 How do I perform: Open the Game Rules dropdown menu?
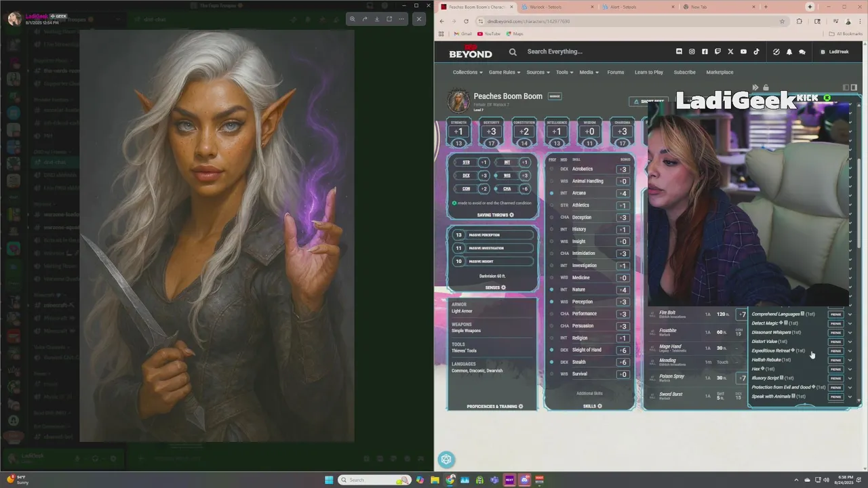[505, 72]
